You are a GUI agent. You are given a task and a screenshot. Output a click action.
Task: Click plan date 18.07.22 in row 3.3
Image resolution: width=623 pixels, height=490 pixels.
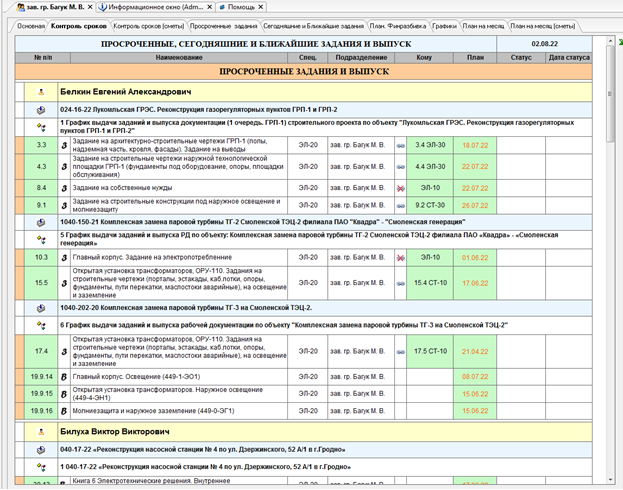(475, 145)
